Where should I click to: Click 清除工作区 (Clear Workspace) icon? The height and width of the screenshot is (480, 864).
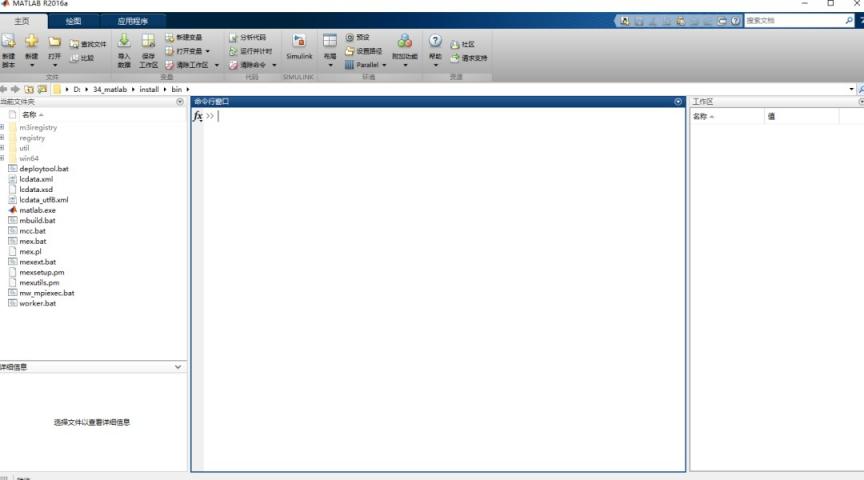[170, 65]
